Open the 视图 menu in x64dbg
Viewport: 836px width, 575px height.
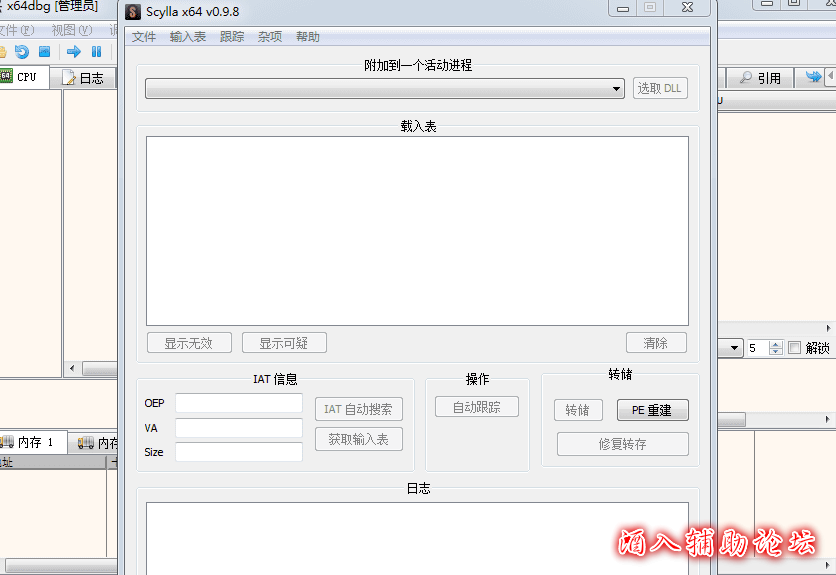click(x=72, y=30)
